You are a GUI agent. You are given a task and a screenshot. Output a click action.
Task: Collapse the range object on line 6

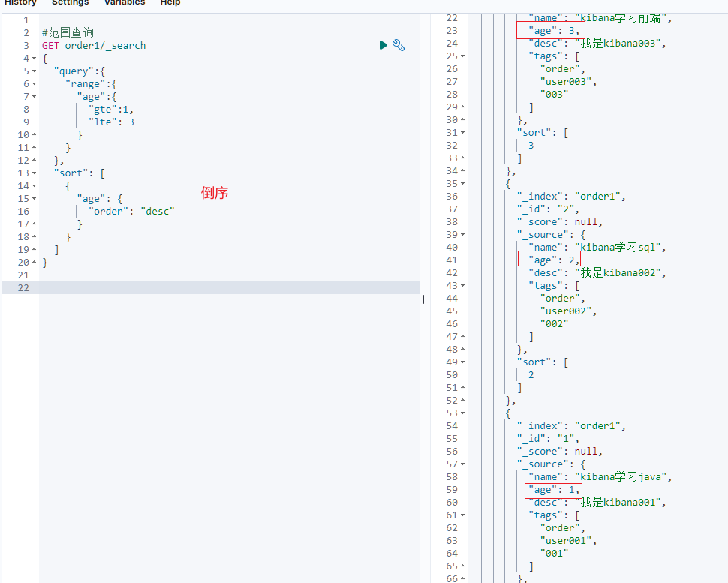click(33, 83)
